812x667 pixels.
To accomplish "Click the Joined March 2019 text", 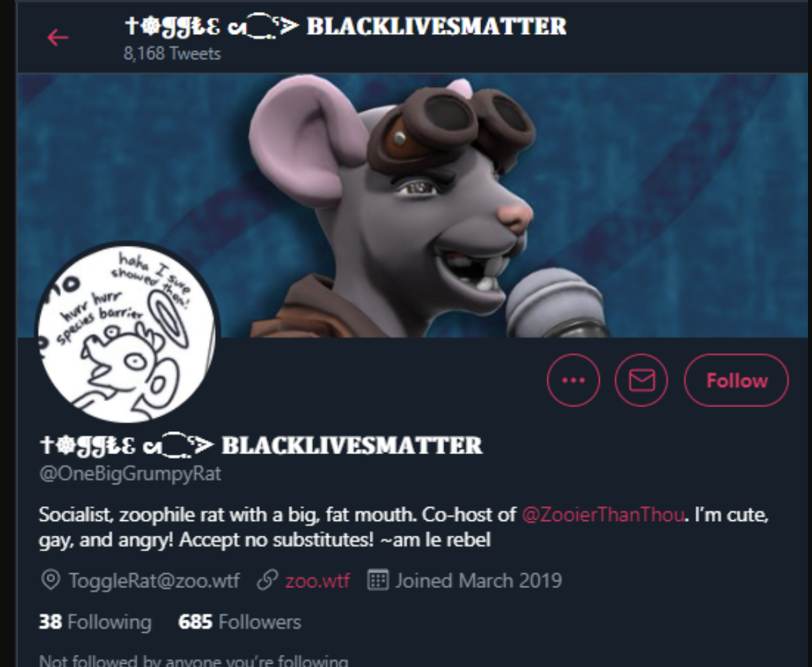I will click(x=478, y=581).
